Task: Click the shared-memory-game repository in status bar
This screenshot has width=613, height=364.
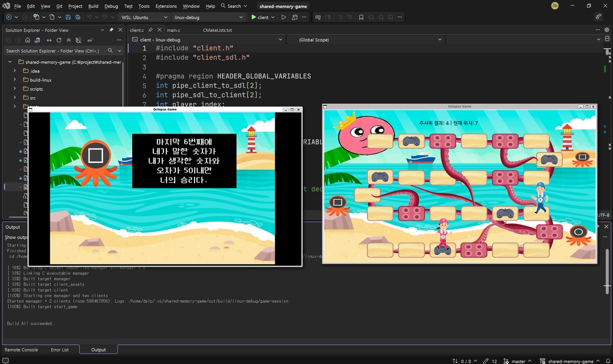Action: click(x=570, y=361)
